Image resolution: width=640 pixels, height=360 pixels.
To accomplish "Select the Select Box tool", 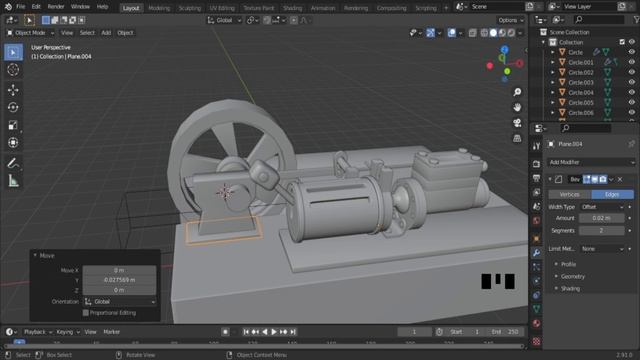I will [x=13, y=52].
